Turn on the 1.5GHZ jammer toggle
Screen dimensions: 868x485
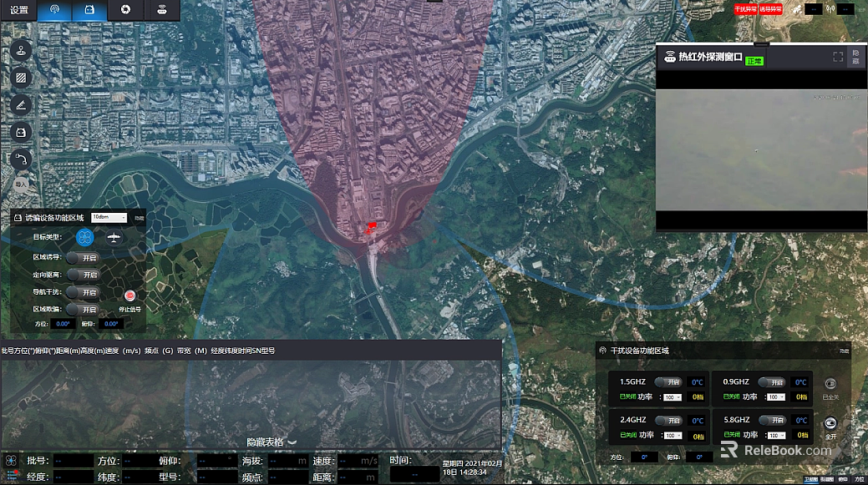tap(668, 382)
